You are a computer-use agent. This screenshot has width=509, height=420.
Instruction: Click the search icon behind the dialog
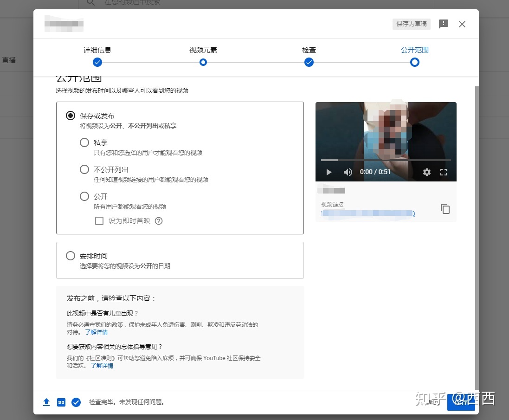coord(91,3)
